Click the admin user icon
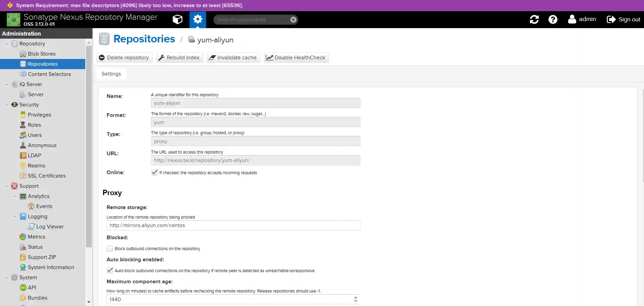The width and height of the screenshot is (644, 306). tap(572, 19)
